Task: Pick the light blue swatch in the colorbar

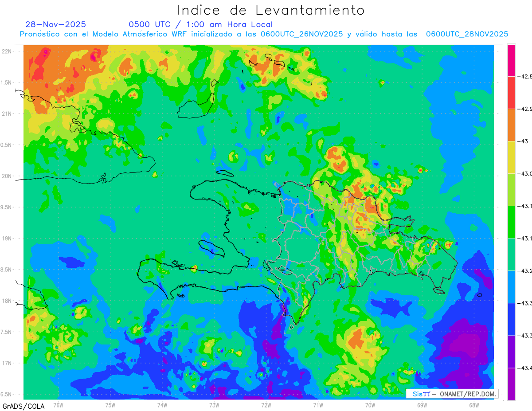Action: coord(511,286)
